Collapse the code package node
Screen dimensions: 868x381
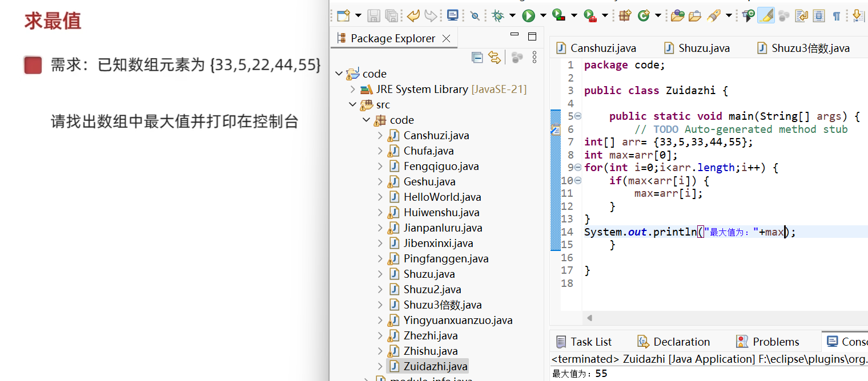366,120
